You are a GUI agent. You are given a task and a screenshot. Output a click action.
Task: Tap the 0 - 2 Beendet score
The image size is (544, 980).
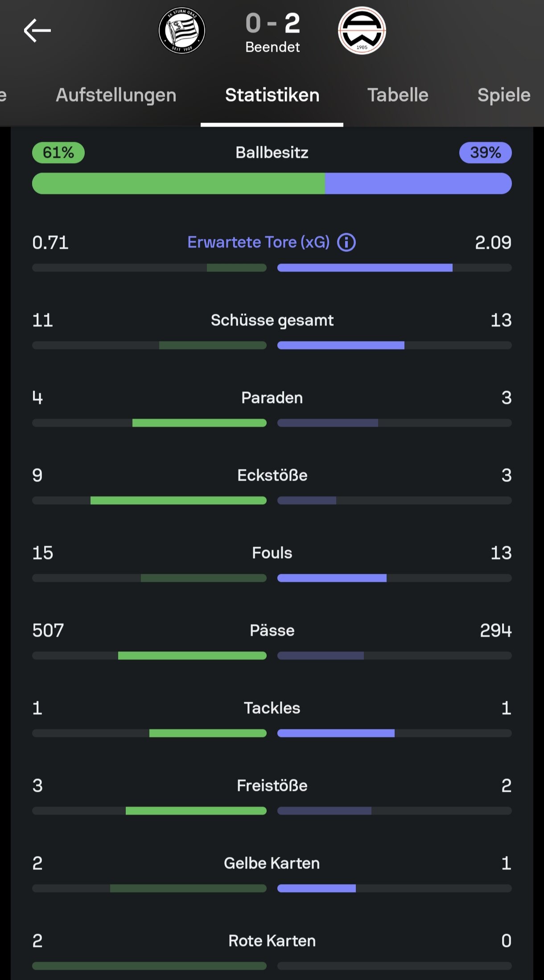click(272, 32)
